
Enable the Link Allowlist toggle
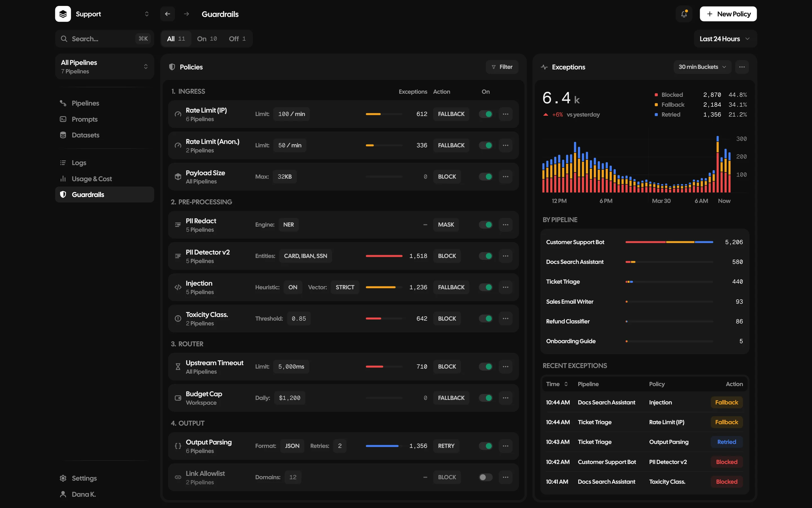486,477
